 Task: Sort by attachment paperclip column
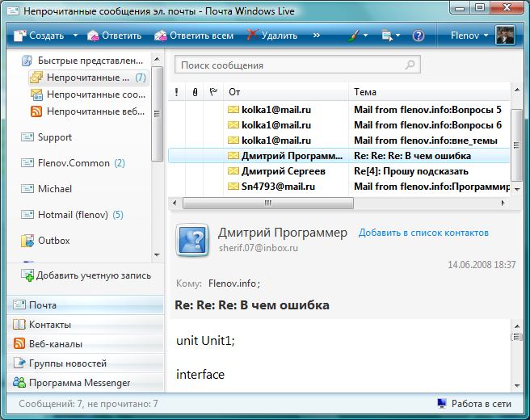tap(195, 92)
